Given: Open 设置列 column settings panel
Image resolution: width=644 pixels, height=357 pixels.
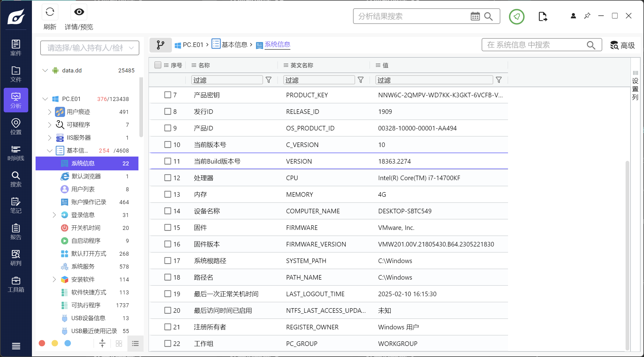Looking at the screenshot, I should pos(635,85).
